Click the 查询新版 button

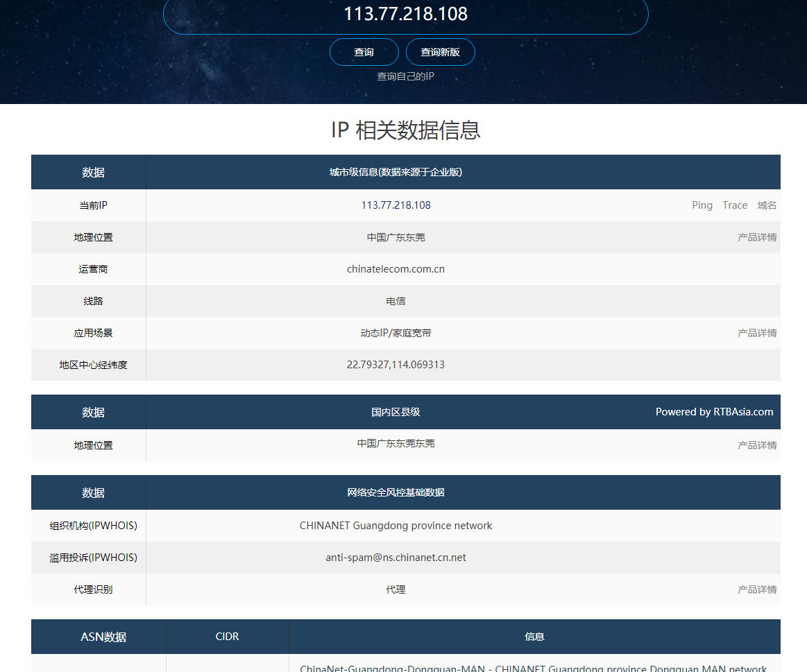tap(440, 52)
